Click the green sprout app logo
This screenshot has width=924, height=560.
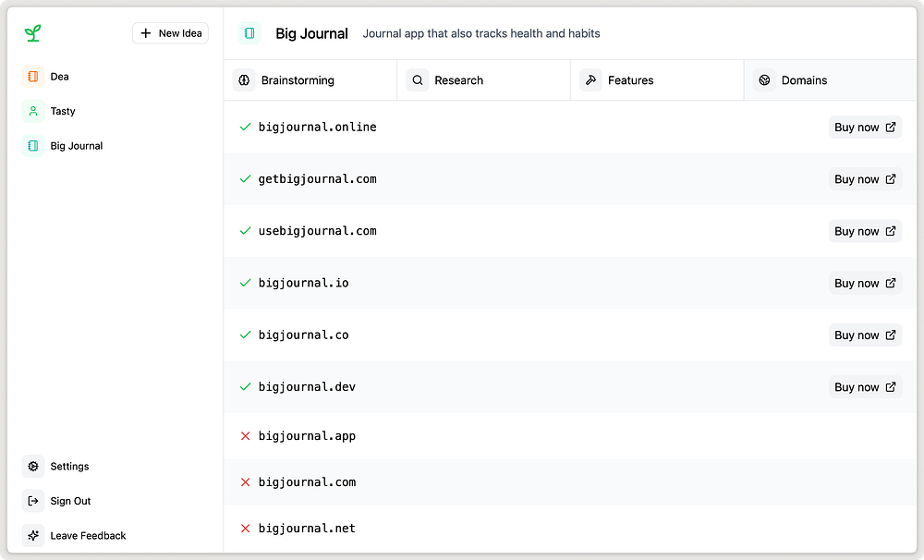[x=33, y=33]
